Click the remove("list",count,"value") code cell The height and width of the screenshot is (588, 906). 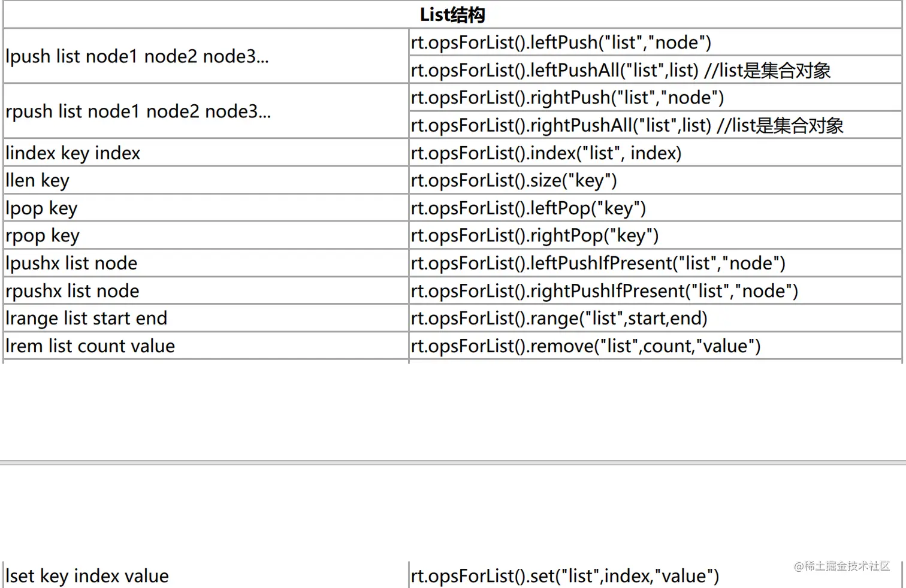click(585, 346)
